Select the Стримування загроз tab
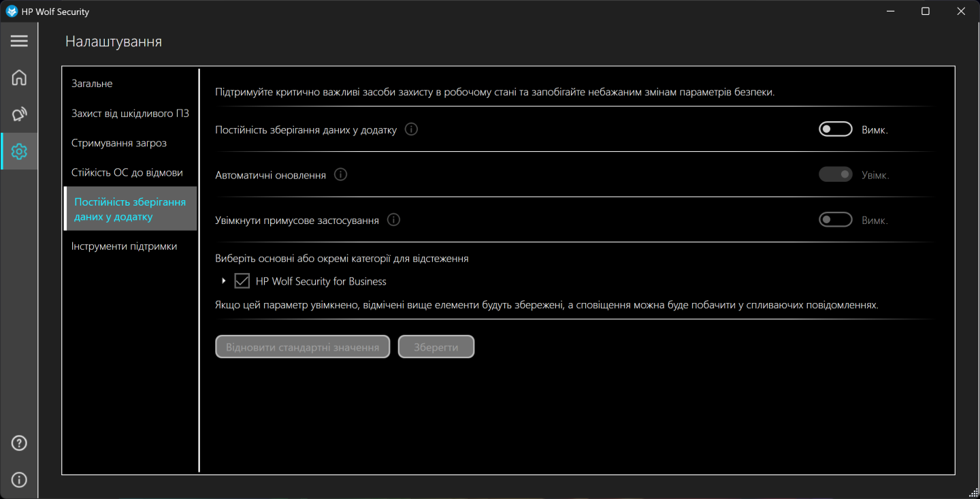This screenshot has height=499, width=980. click(119, 143)
